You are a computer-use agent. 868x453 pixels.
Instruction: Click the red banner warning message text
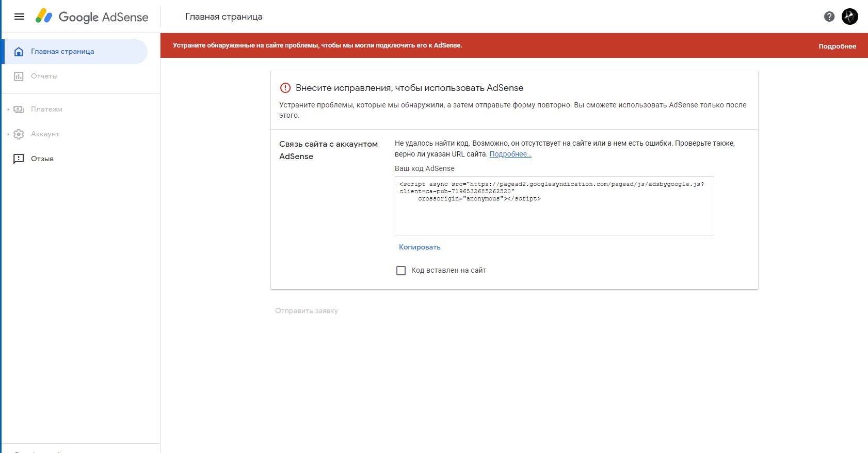317,45
